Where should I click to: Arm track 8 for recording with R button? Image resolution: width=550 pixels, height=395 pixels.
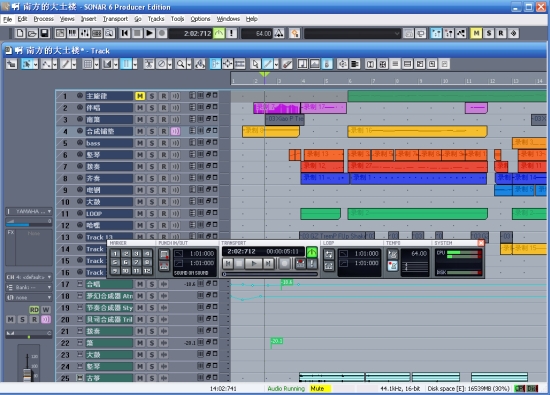pyautogui.click(x=163, y=178)
